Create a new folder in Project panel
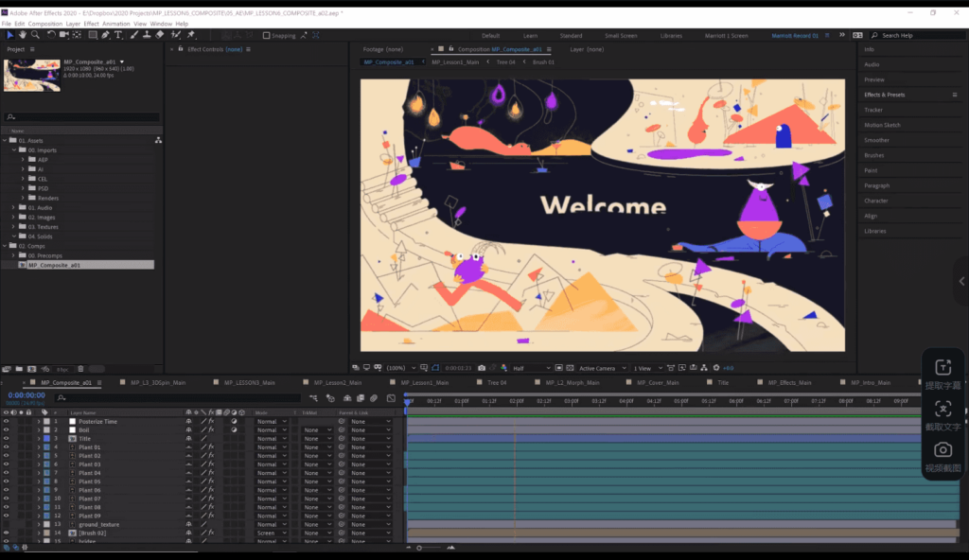This screenshot has width=969, height=560. (19, 369)
